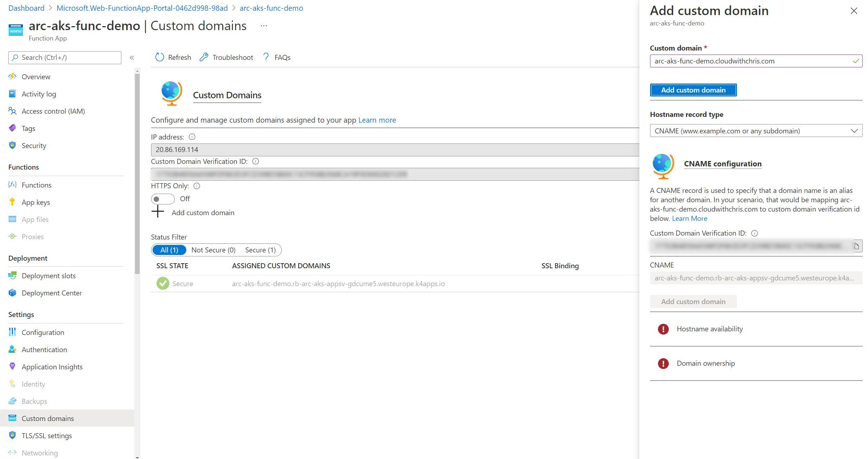868x459 pixels.
Task: Click the SSL Binding column header
Action: pyautogui.click(x=560, y=266)
